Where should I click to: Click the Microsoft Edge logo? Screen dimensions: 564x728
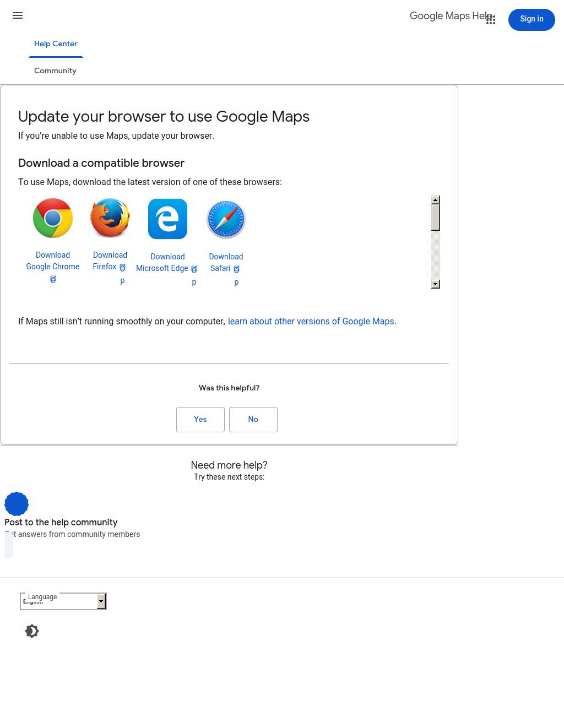pyautogui.click(x=167, y=219)
